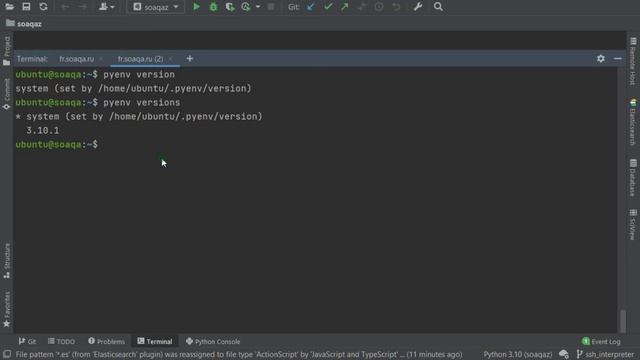Open the SciView side panel
The width and height of the screenshot is (640, 360).
[x=633, y=224]
